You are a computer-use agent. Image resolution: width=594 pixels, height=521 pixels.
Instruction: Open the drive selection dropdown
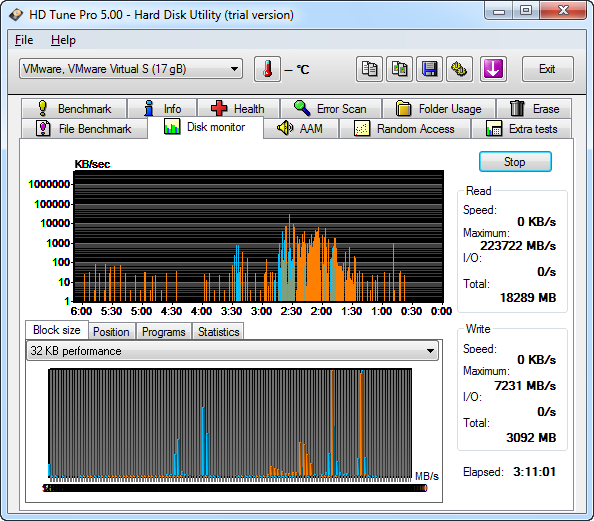pos(131,69)
